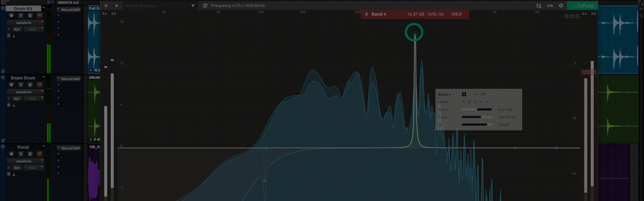Screen dimensions: 644x201
Task: Click the Drum Kit track name
Action: (23, 9)
